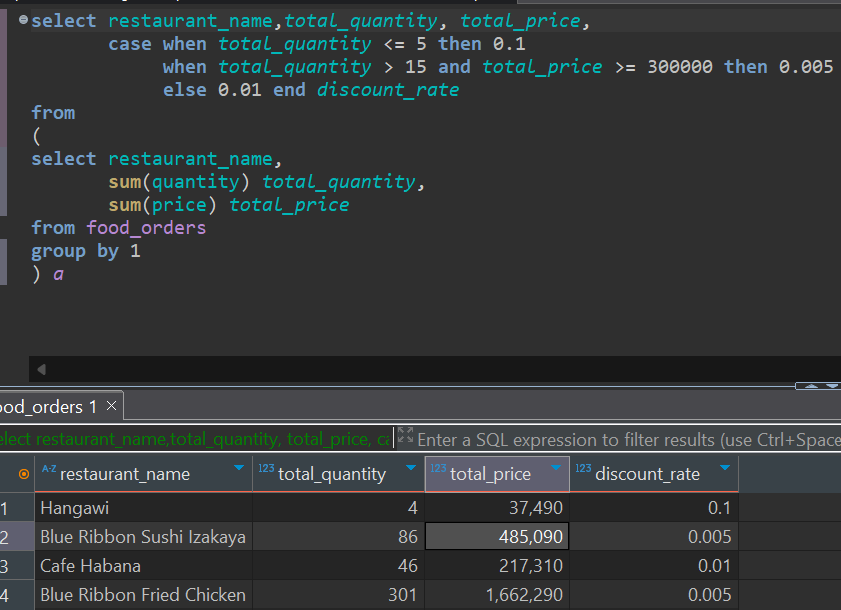
Task: Click the discount_rate column header
Action: click(x=654, y=474)
